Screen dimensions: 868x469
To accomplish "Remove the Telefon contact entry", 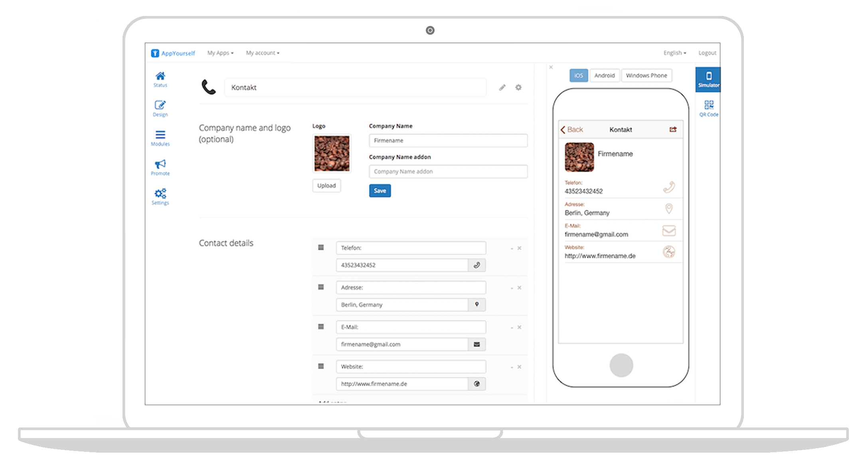I will point(519,248).
